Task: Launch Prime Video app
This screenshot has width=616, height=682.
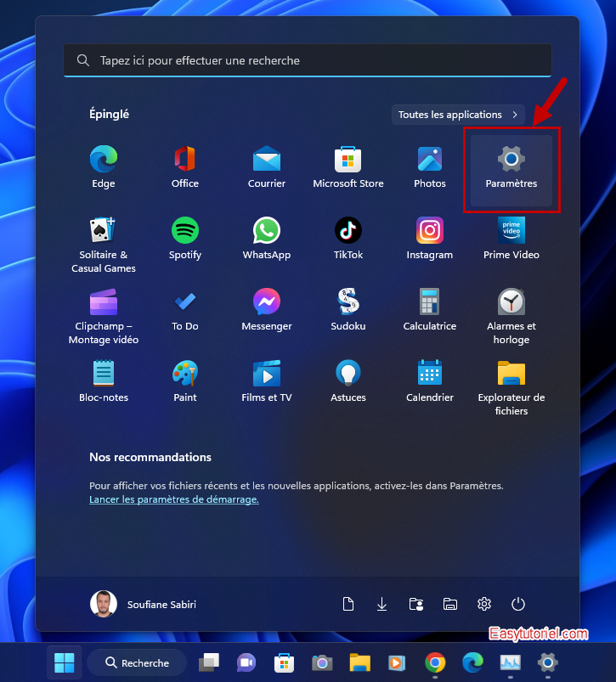Action: 511,239
